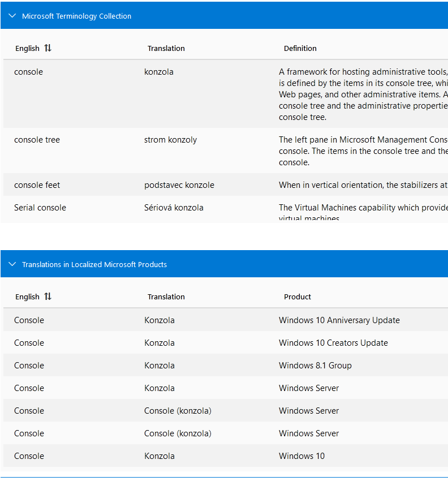Sort Terminology Collection table by English column
Screen dimensions: 448x481
48,48
